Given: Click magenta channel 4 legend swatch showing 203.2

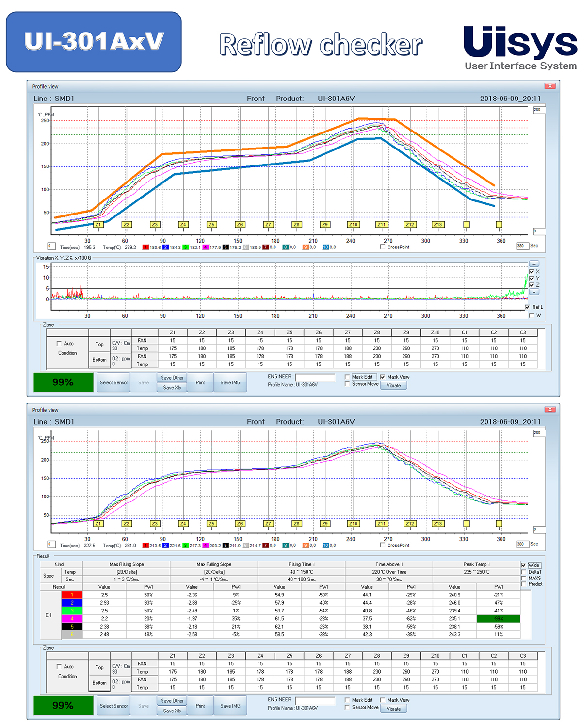Looking at the screenshot, I should [206, 546].
